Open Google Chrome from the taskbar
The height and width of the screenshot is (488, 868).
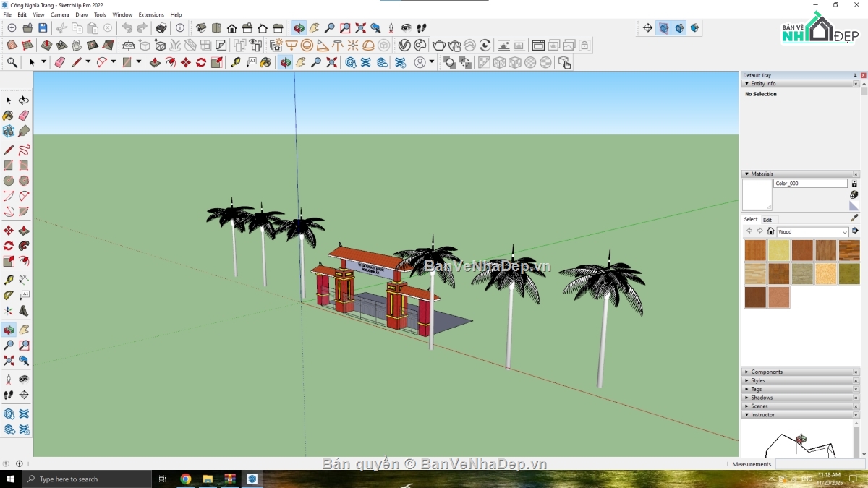click(x=186, y=479)
